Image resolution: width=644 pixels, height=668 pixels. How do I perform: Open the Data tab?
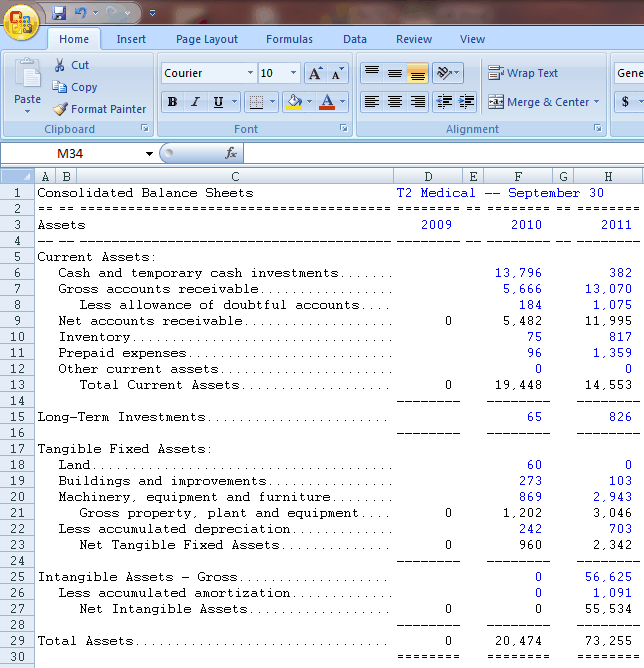click(x=355, y=39)
